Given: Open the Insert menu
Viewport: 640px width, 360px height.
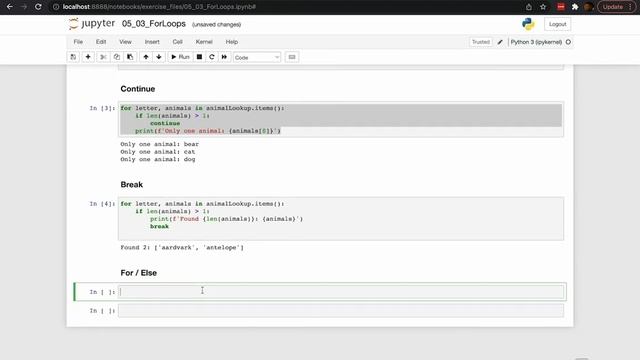Looking at the screenshot, I should 152,42.
